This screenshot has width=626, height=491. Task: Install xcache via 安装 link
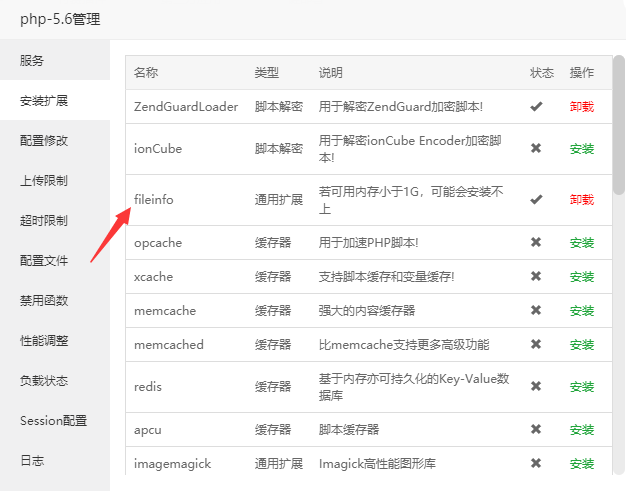click(582, 277)
